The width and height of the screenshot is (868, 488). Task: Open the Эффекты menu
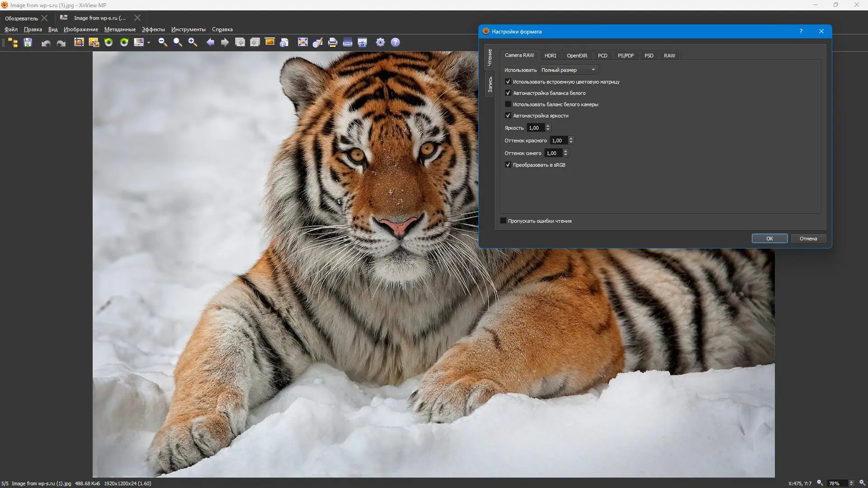(x=153, y=29)
